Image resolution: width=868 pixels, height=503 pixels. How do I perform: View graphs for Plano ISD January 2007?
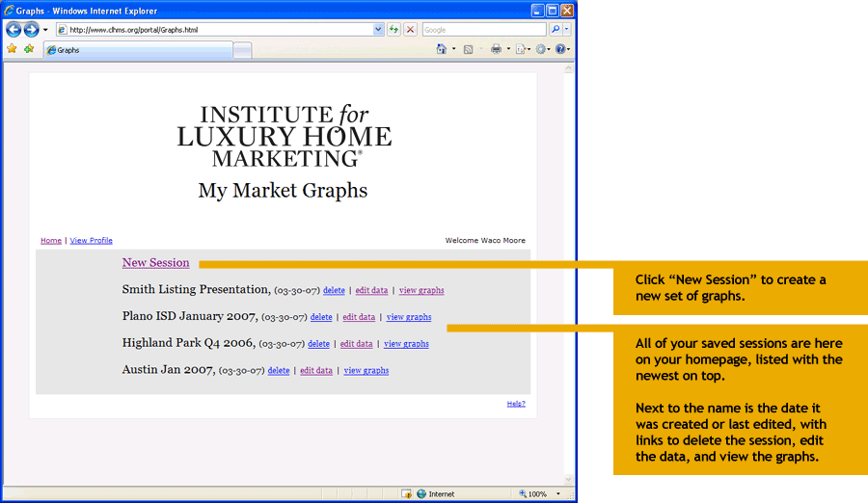(x=409, y=317)
